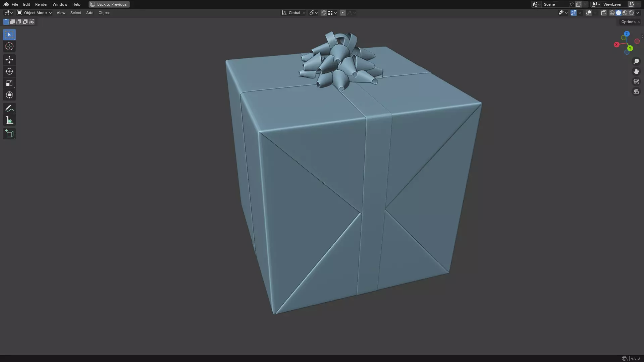Screen dimensions: 644x362
Task: Pin the Scene to workspace
Action: [571, 4]
